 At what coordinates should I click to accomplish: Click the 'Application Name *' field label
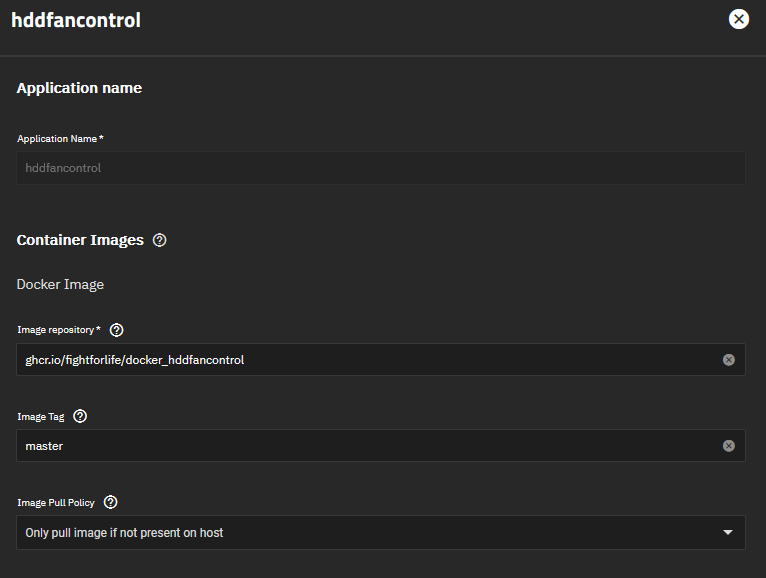(x=60, y=139)
